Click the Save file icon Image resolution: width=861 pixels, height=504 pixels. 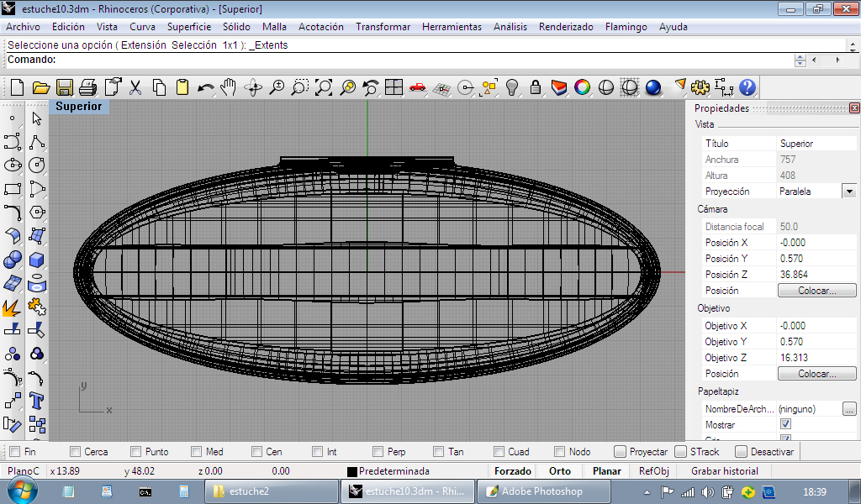[64, 87]
